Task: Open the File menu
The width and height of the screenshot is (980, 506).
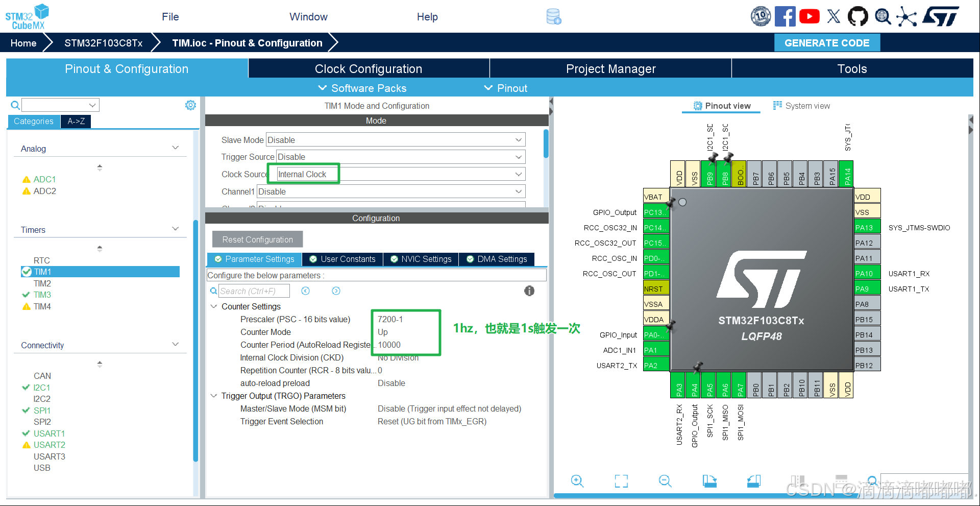Action: pos(170,17)
